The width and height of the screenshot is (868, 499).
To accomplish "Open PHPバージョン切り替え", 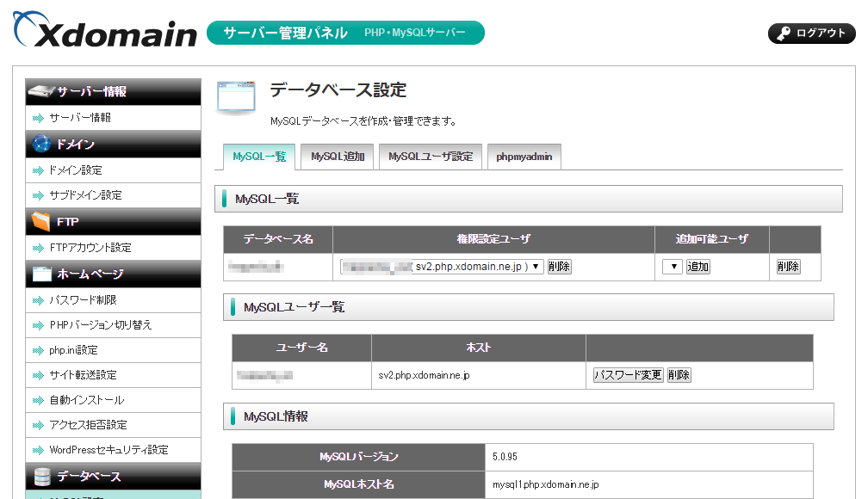I will [113, 325].
